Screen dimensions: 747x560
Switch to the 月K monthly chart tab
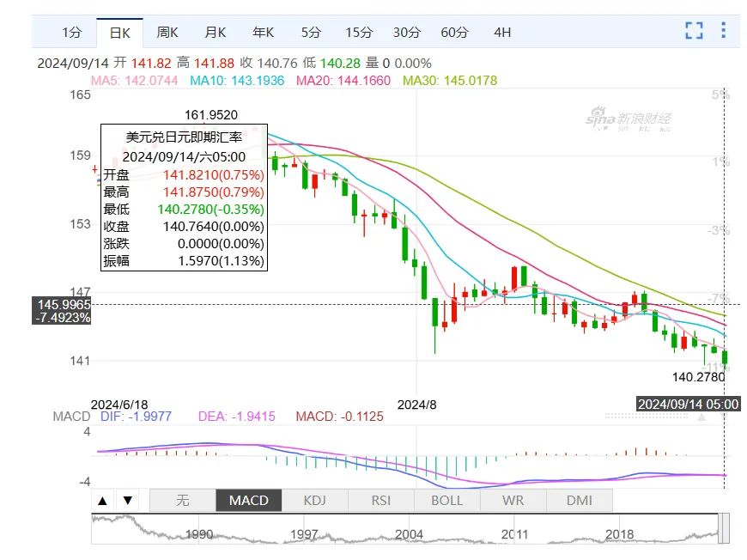pos(215,33)
